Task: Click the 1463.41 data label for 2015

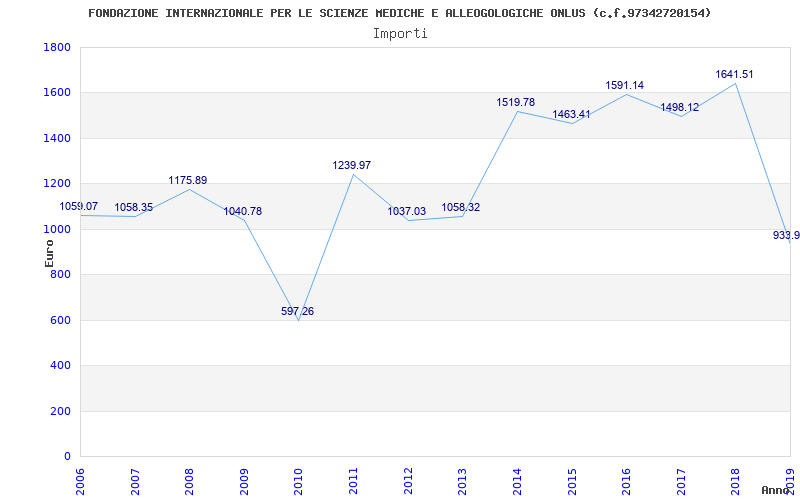Action: click(x=571, y=115)
